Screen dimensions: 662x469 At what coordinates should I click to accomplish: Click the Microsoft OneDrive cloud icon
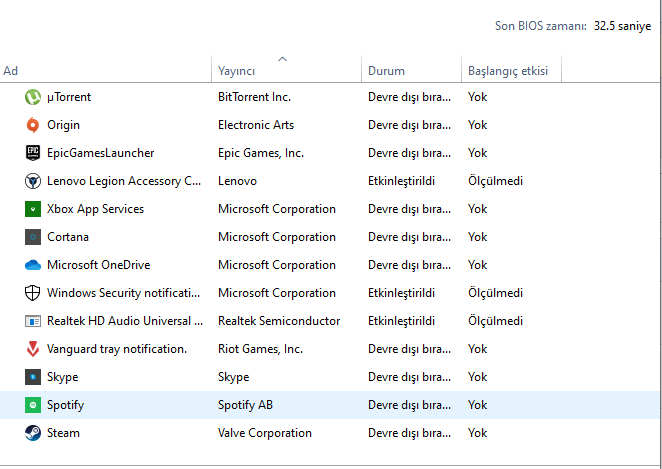tap(33, 265)
